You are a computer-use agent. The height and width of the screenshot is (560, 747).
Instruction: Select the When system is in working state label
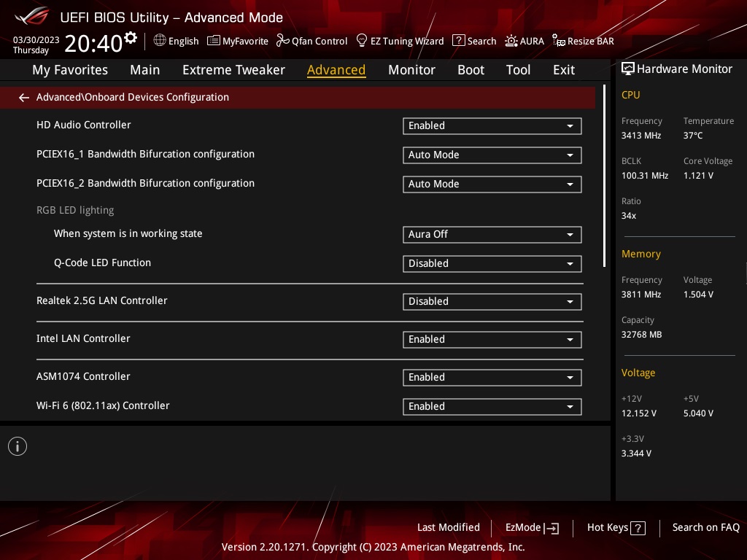coord(128,234)
